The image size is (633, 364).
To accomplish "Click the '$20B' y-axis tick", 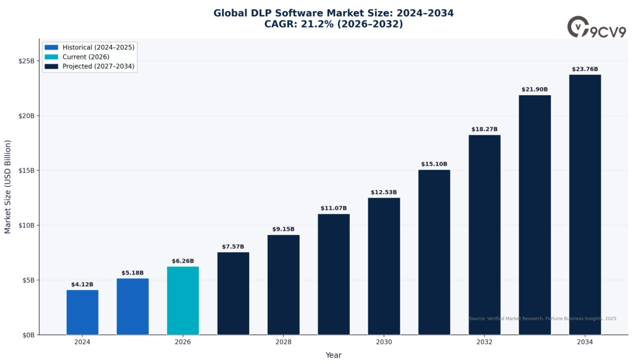I will [x=26, y=116].
